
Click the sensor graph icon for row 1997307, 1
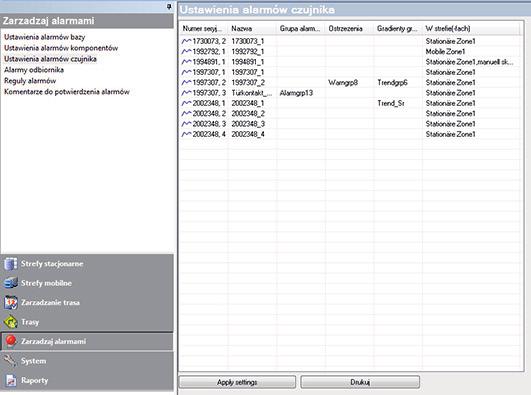[x=186, y=72]
